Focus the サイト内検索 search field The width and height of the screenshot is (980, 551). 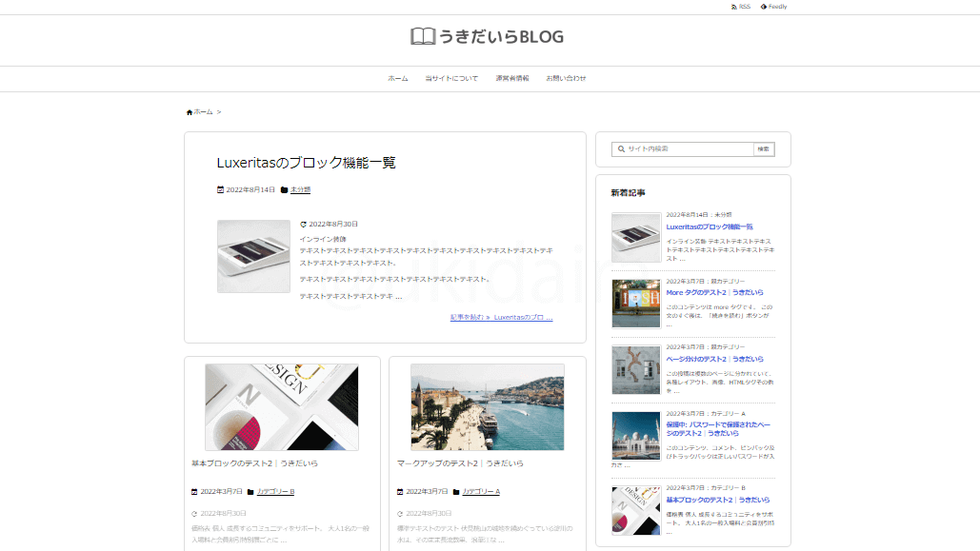[x=683, y=149]
